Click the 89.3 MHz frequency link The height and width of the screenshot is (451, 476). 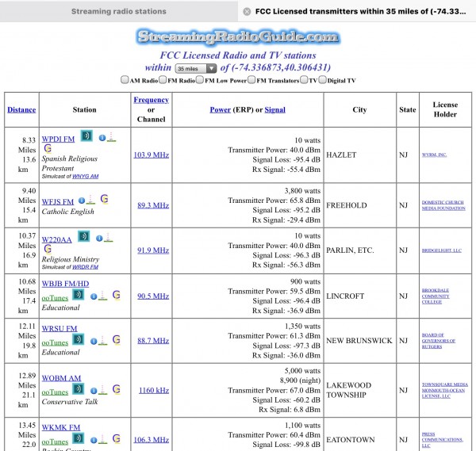click(x=153, y=205)
